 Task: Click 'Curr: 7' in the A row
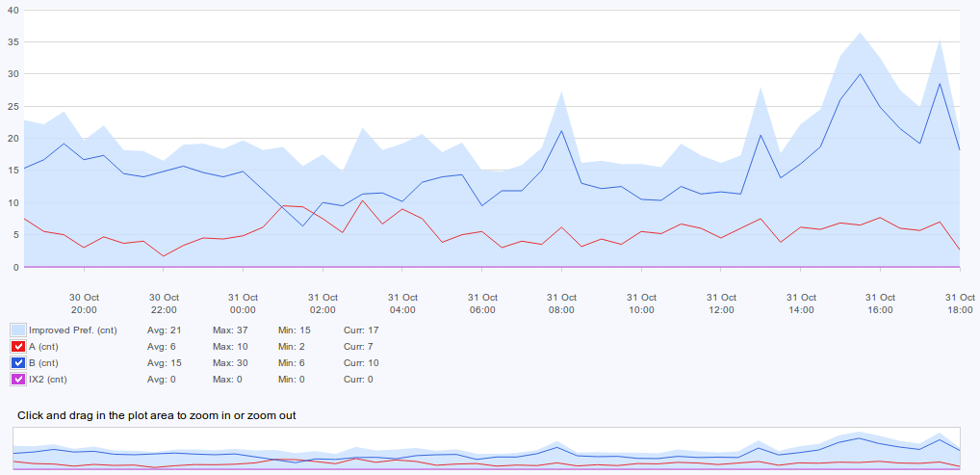(359, 347)
